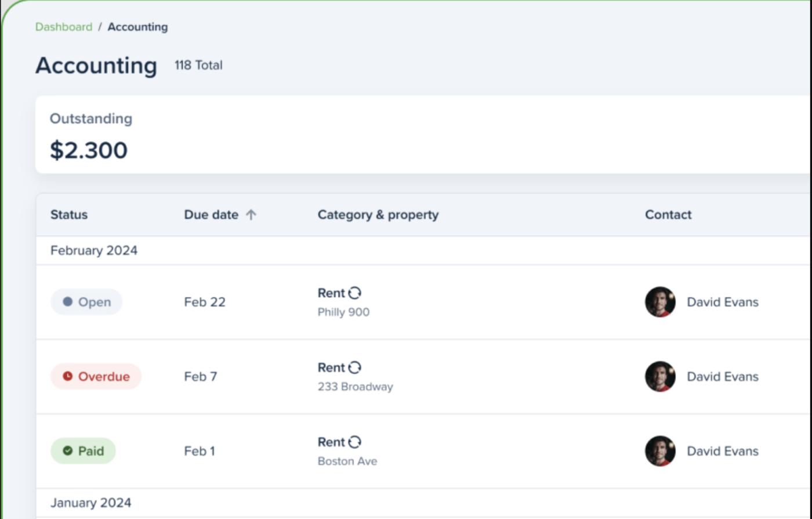Sort by the Due date column header

pyautogui.click(x=211, y=215)
